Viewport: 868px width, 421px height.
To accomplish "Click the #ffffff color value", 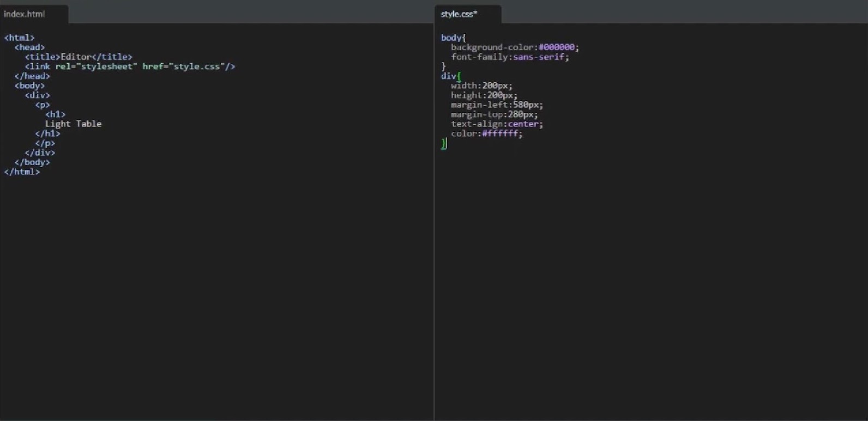I will point(499,133).
